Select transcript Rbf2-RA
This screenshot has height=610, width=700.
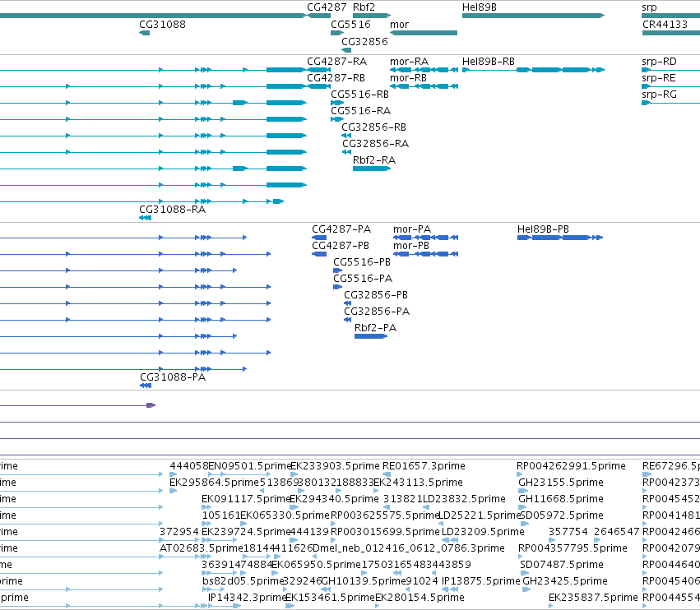tap(374, 159)
